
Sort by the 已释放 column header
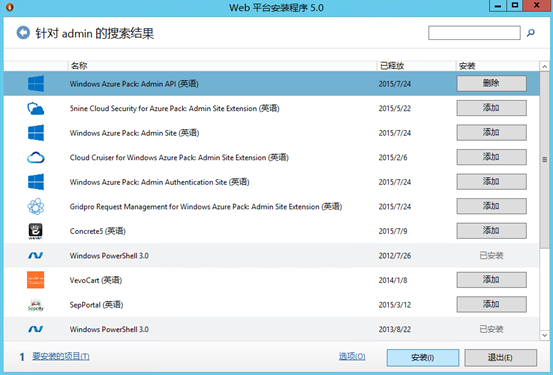416,66
